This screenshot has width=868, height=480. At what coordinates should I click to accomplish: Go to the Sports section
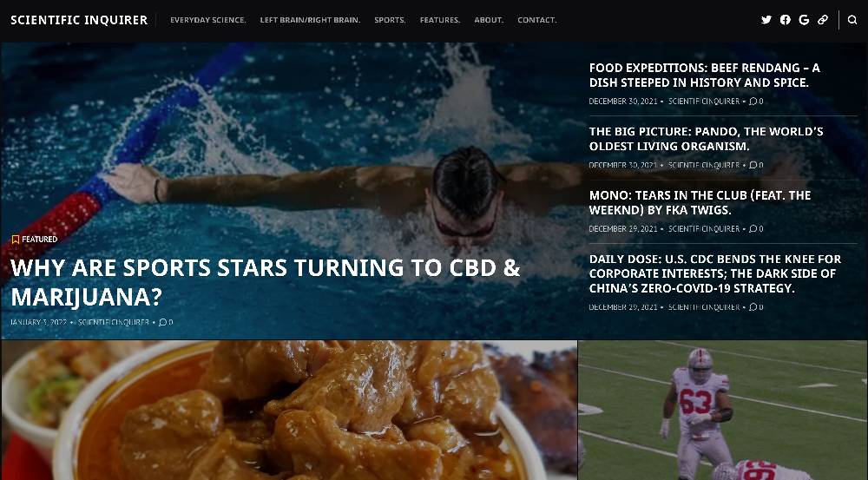pos(390,20)
